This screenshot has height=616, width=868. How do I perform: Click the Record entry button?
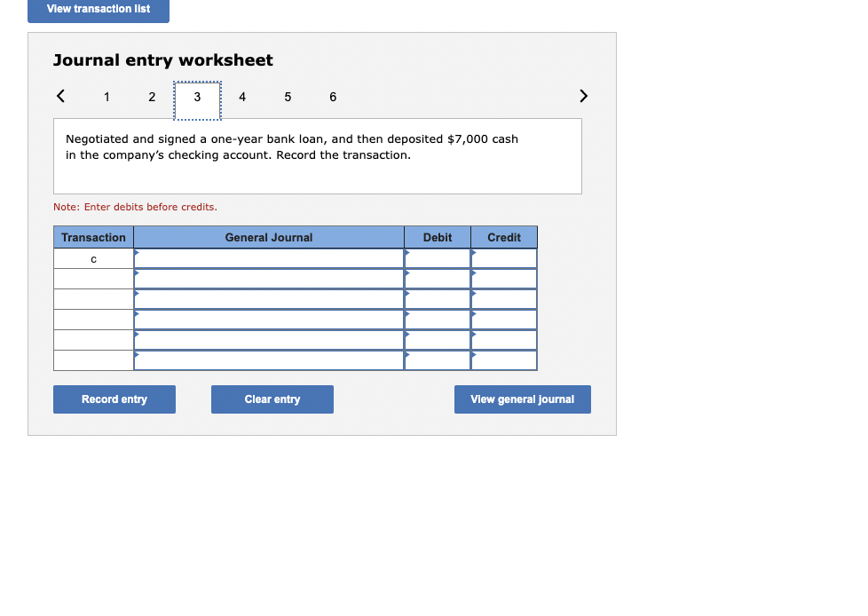coord(114,399)
